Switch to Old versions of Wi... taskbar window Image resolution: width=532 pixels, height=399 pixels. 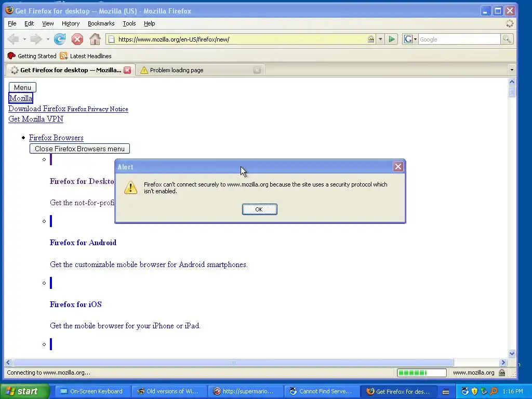(169, 392)
